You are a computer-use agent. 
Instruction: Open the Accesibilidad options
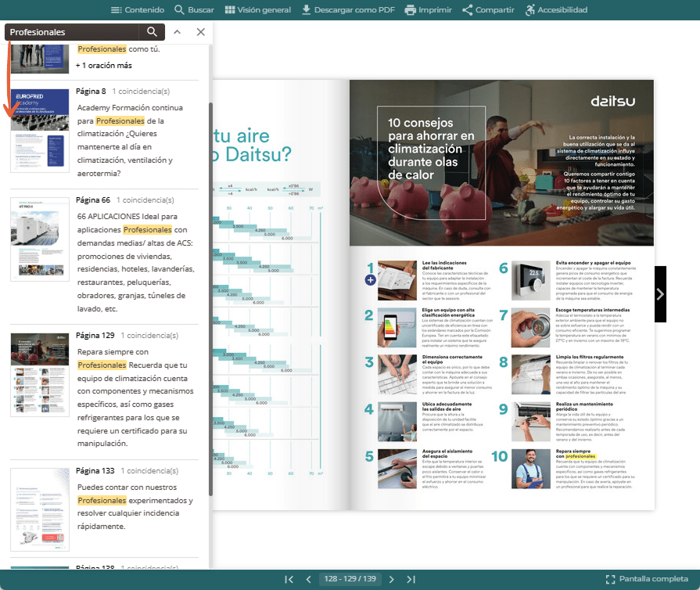556,10
